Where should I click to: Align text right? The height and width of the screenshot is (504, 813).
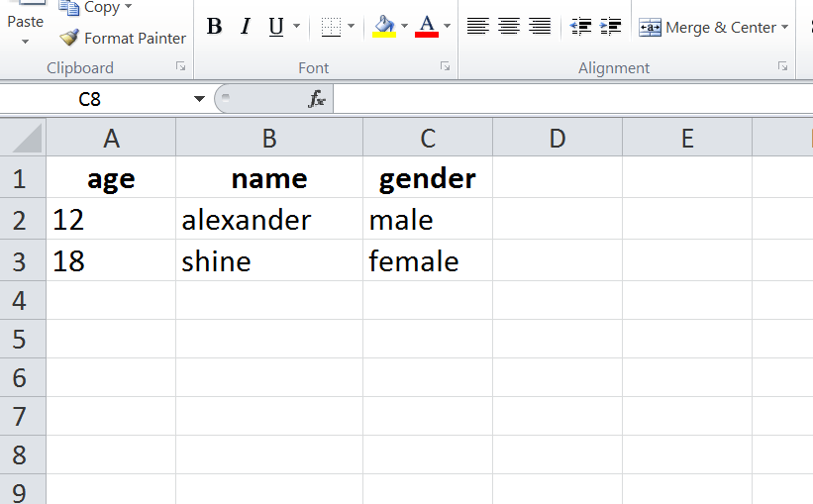pos(540,27)
